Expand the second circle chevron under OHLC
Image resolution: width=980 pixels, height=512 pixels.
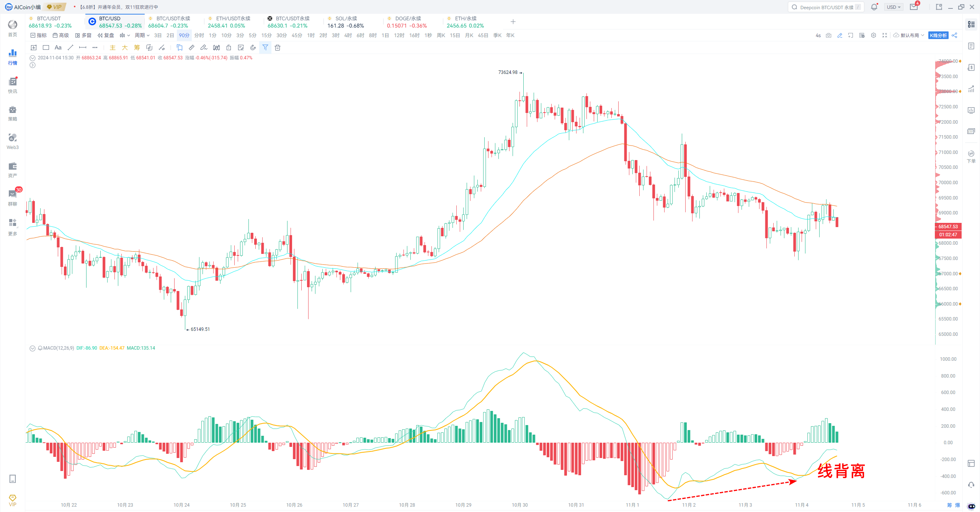click(33, 65)
